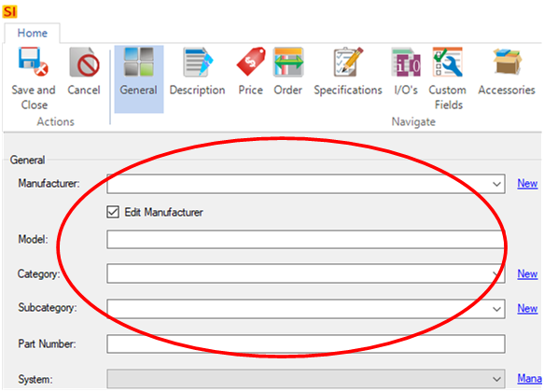Click inside the Part Number field
The image size is (544, 392).
pos(306,343)
